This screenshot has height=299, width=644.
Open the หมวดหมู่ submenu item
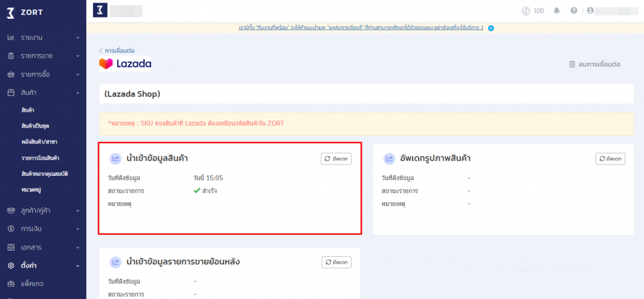[31, 190]
